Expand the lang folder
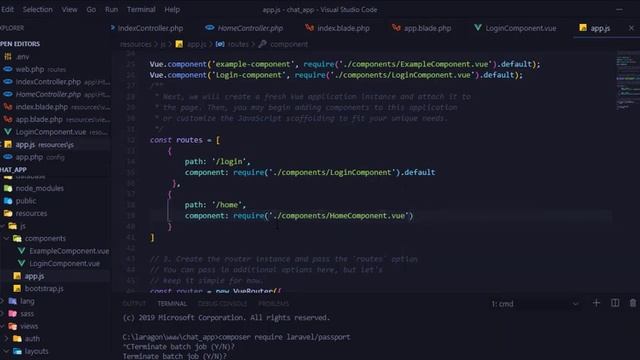 tap(3, 301)
